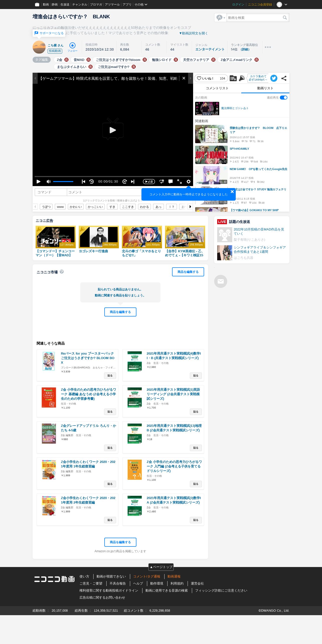Switch to the 動画リスト tab
Viewport: 322px width, 644px height.
point(265,88)
